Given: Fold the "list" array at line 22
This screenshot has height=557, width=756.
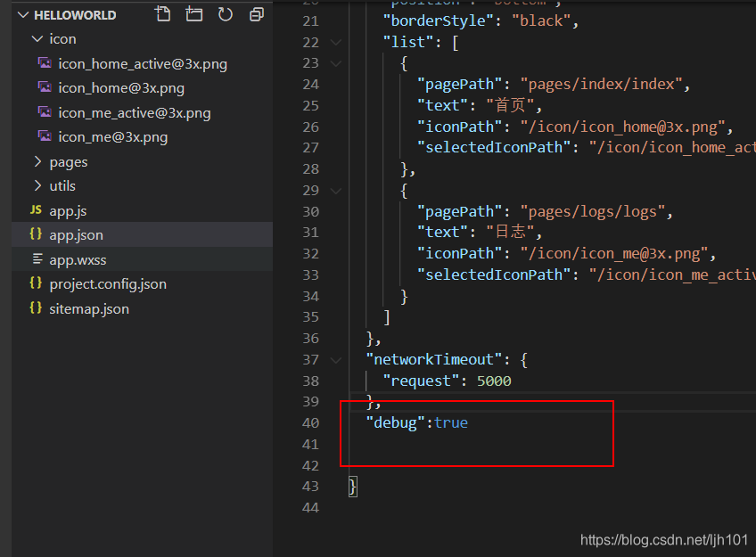Looking at the screenshot, I should point(336,43).
